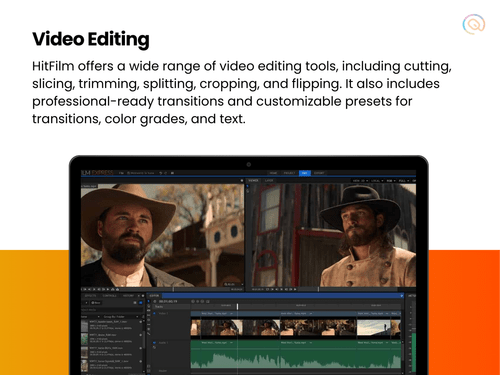Click the New button in media panel

tap(96, 303)
